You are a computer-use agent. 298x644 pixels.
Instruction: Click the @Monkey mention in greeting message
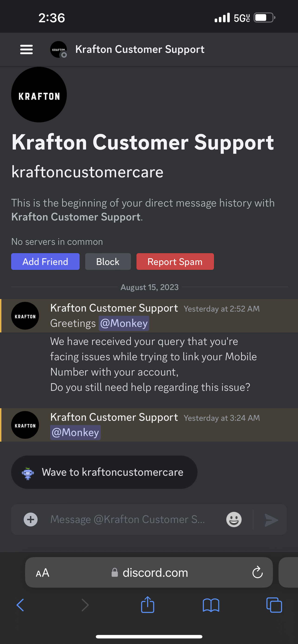124,323
